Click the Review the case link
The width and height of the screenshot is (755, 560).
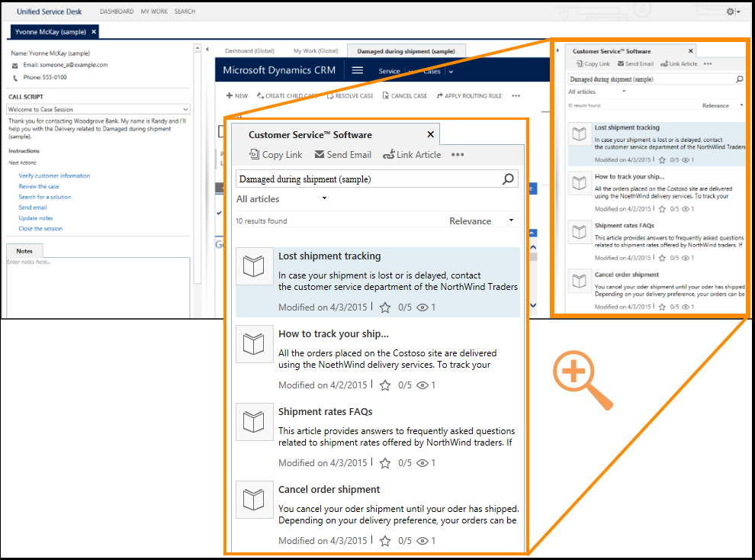tap(39, 186)
